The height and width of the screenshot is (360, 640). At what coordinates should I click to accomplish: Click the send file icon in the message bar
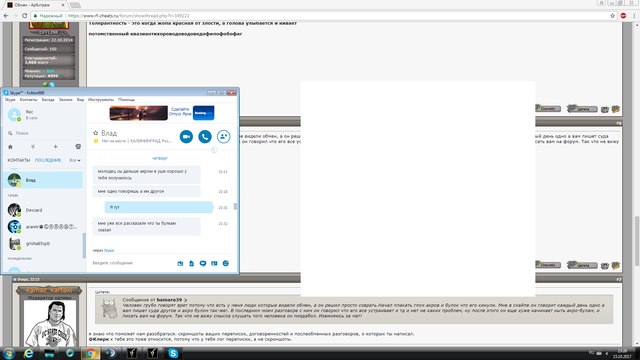pyautogui.click(x=191, y=264)
